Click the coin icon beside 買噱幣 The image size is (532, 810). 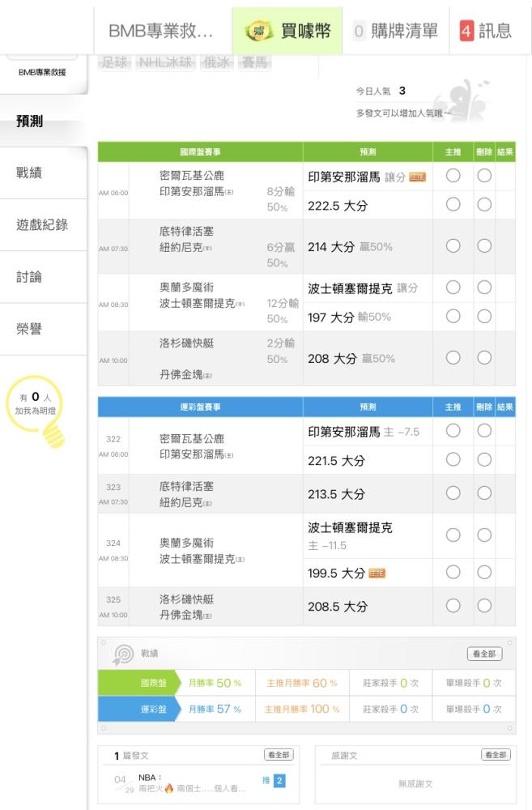(x=258, y=32)
